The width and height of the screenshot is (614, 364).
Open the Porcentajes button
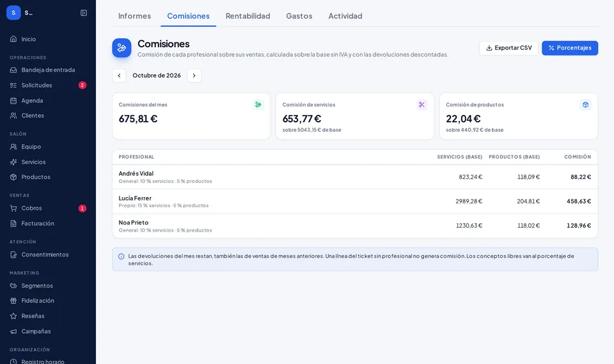click(570, 48)
